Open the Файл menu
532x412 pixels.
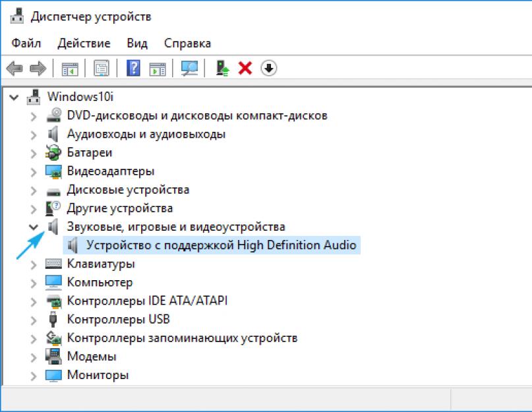26,44
